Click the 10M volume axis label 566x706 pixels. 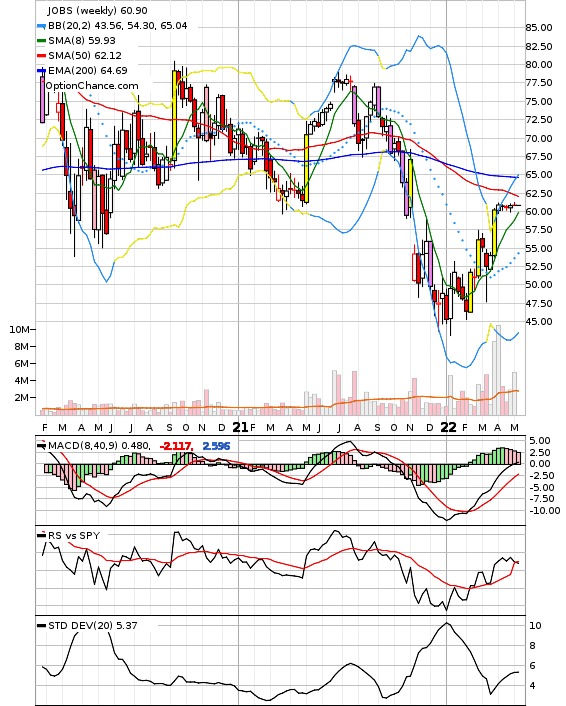point(19,330)
